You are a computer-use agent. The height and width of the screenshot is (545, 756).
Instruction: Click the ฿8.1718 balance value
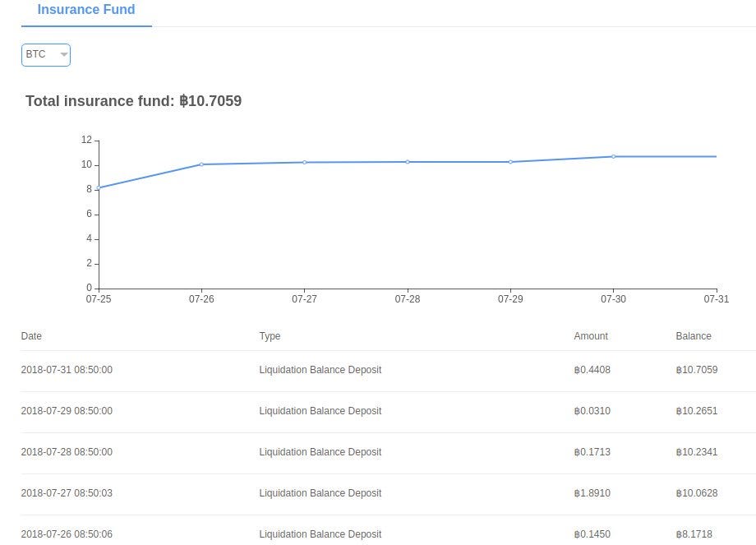694,534
